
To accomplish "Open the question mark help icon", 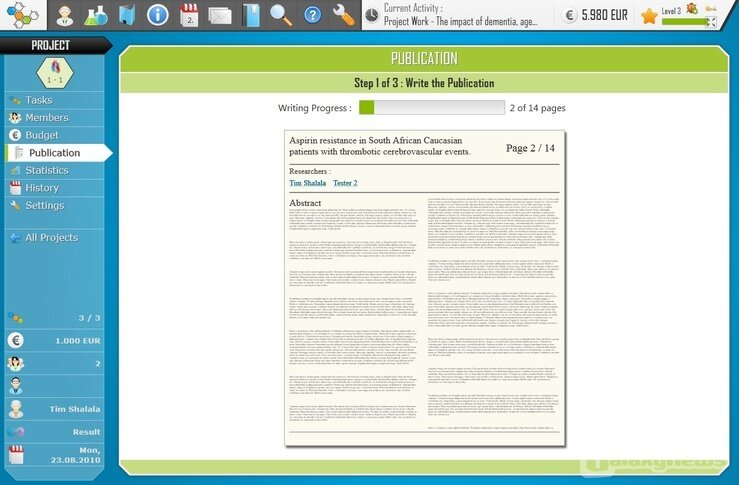I will click(312, 15).
